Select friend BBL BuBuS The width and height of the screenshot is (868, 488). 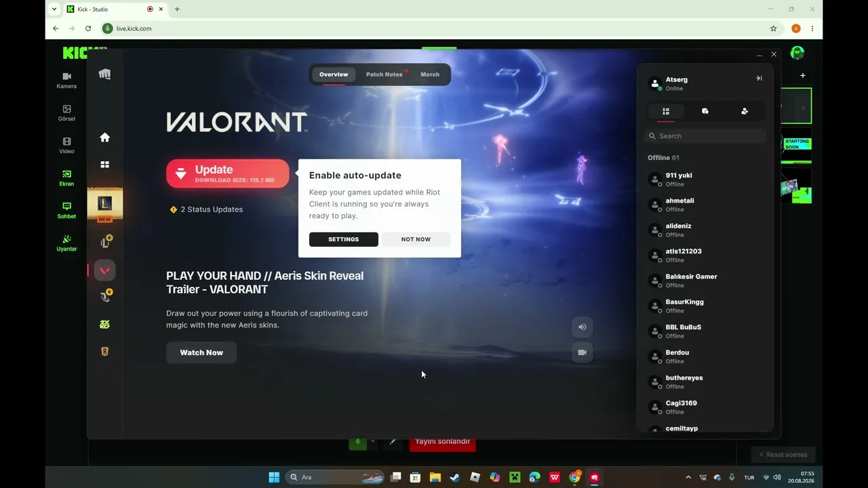[x=705, y=331]
